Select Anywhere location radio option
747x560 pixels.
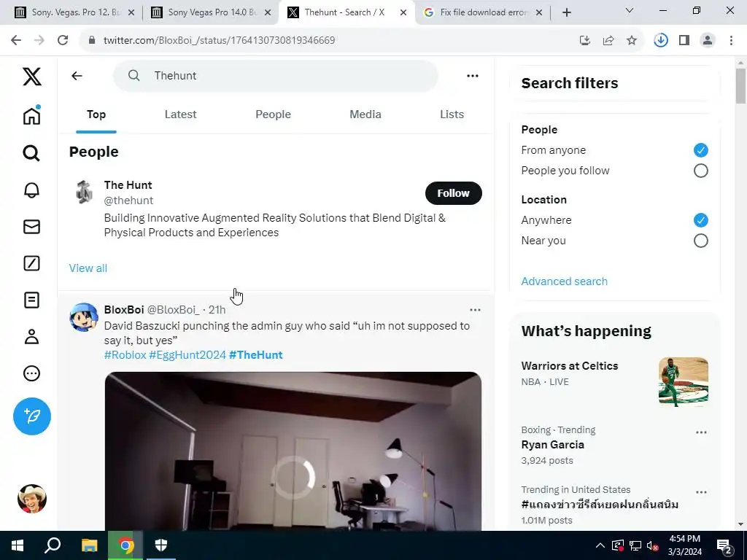[x=700, y=220]
